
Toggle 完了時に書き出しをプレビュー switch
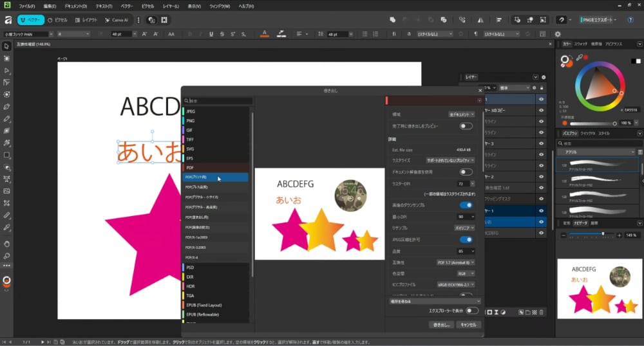(x=466, y=126)
